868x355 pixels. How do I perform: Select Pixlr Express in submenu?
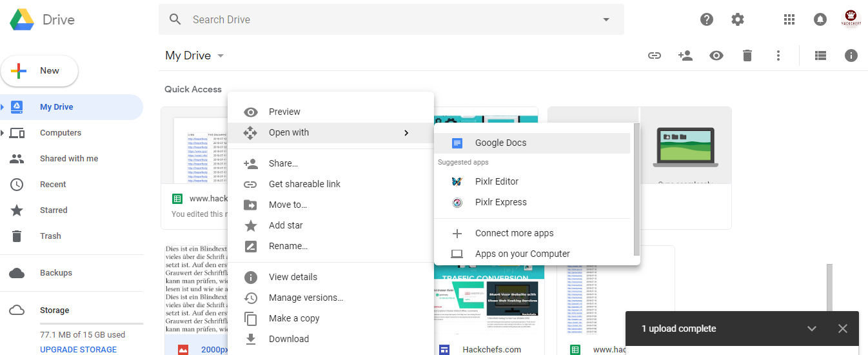tap(532, 203)
